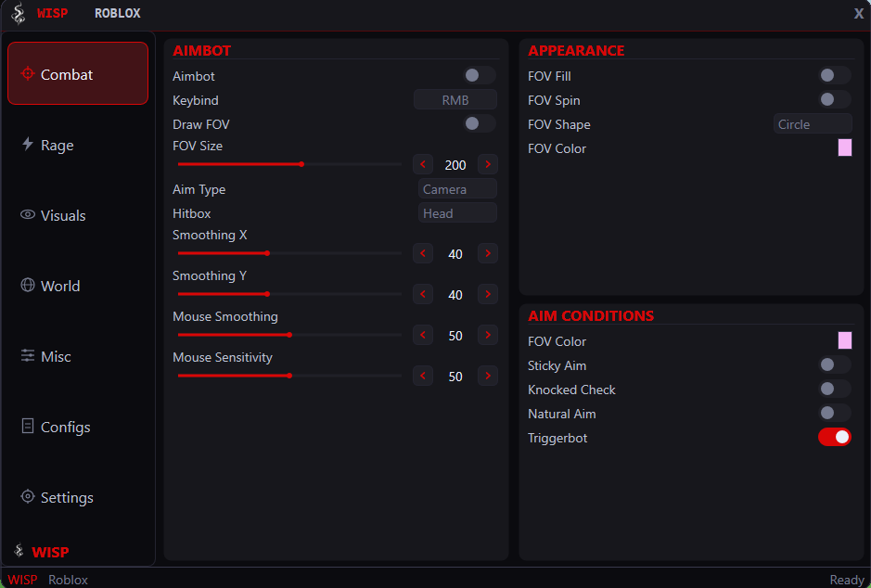Click the Combat crosshair icon
The width and height of the screenshot is (871, 588).
27,73
